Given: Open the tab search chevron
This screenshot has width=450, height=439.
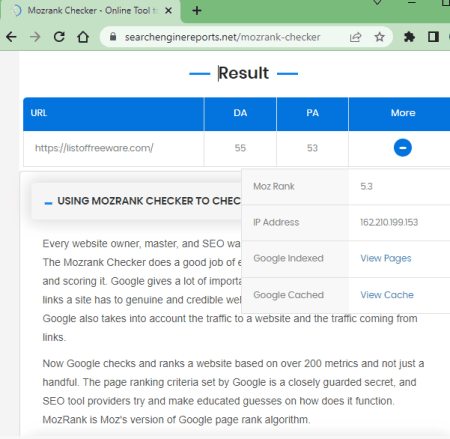Looking at the screenshot, I should point(377,3).
